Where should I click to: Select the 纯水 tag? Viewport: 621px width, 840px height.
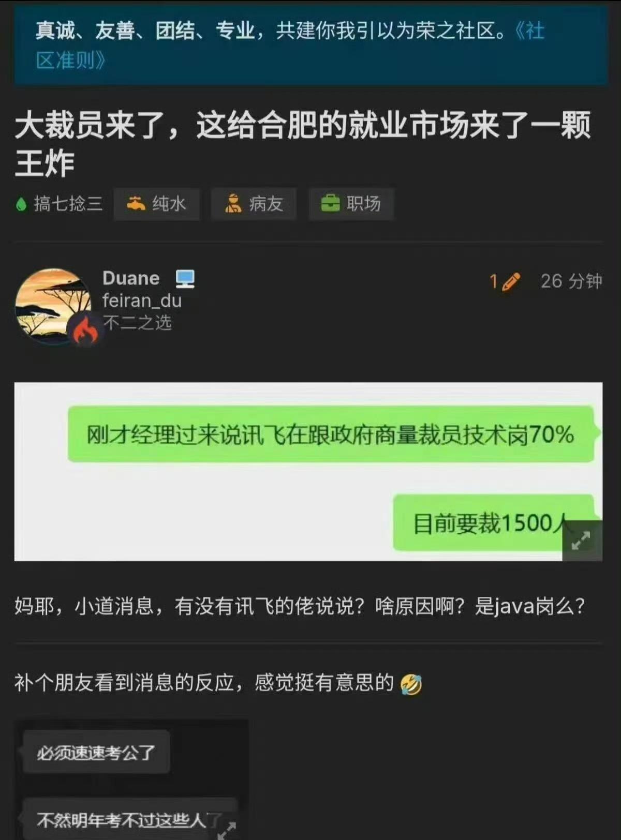(156, 204)
